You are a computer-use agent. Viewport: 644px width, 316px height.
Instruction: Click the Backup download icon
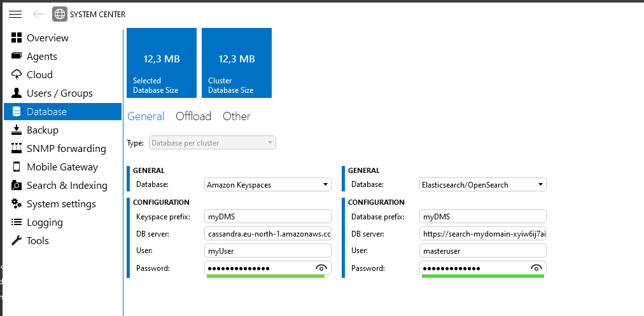17,130
